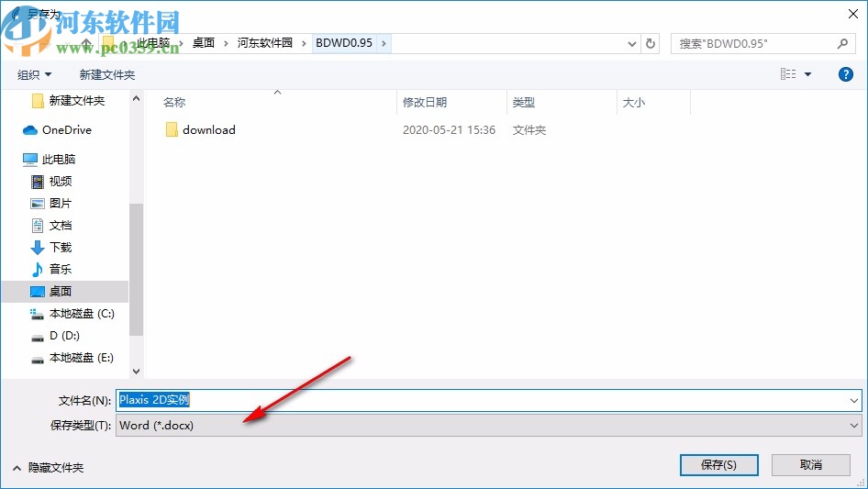The width and height of the screenshot is (868, 489).
Task: Click the 文档 document icon
Action: (x=37, y=226)
